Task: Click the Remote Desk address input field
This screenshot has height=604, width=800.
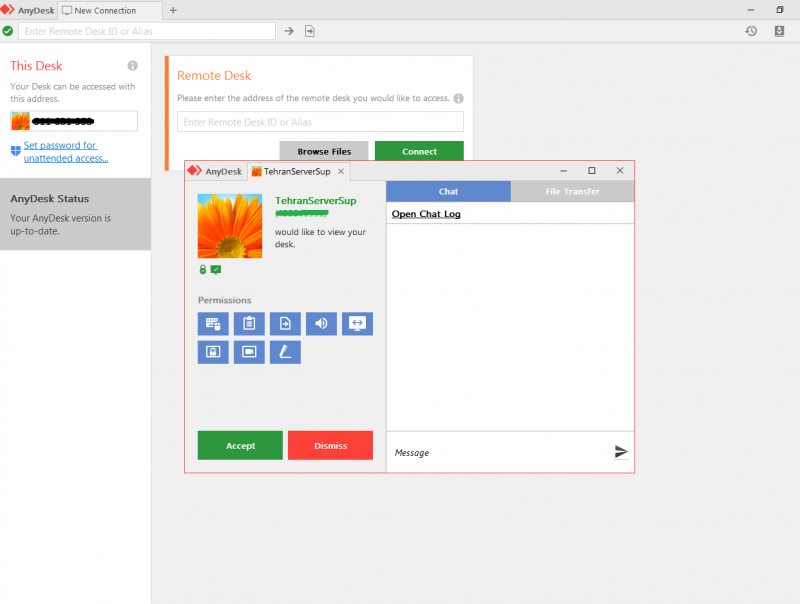Action: (x=320, y=122)
